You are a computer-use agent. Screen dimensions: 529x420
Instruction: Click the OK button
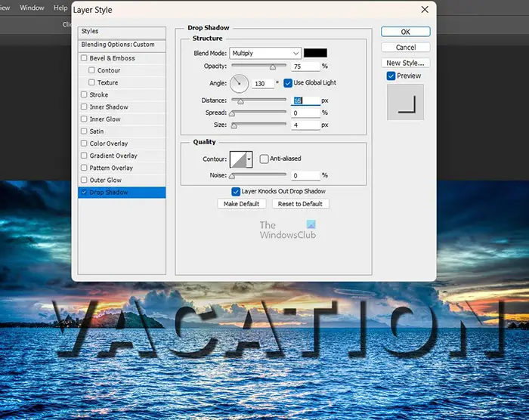pyautogui.click(x=406, y=32)
